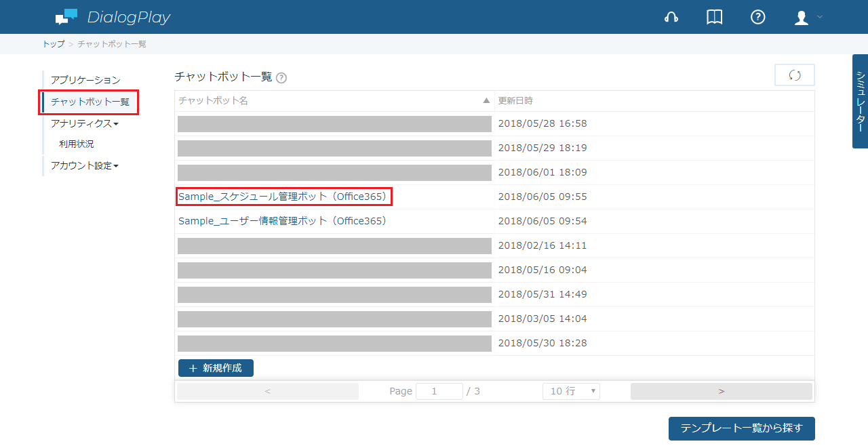This screenshot has width=868, height=448.
Task: Open the manual book icon
Action: (715, 18)
